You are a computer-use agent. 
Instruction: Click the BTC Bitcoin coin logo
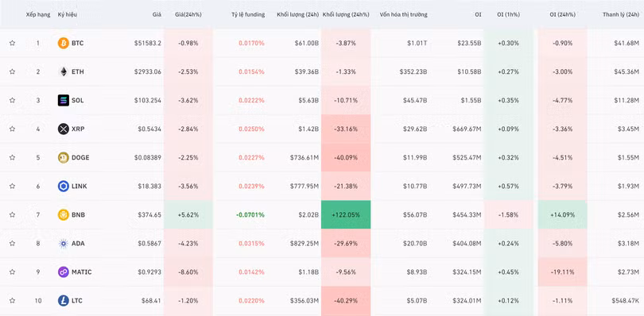point(64,43)
